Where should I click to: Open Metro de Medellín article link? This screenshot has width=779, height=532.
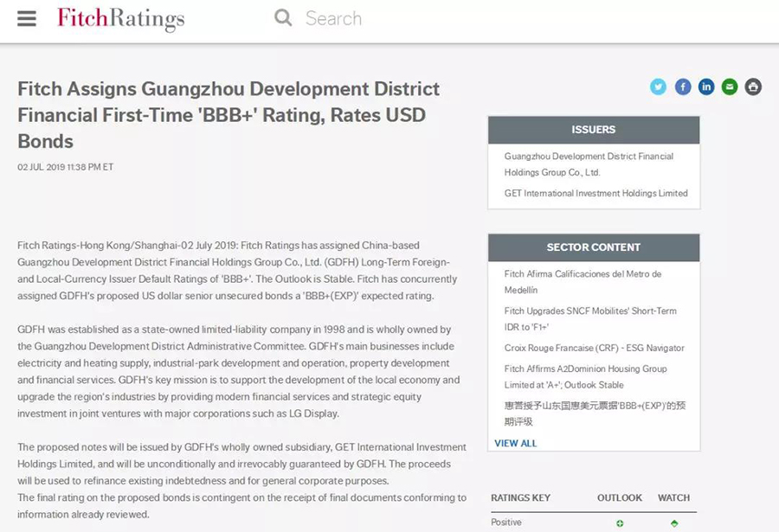pos(583,282)
